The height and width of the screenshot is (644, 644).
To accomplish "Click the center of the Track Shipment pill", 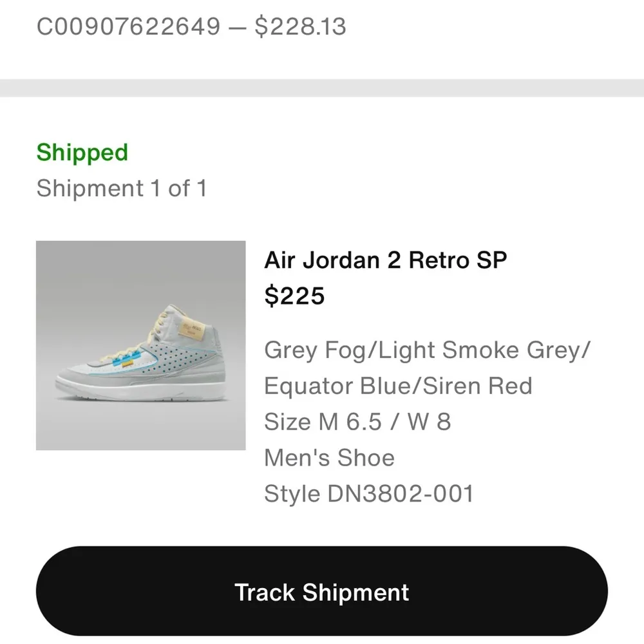I will tap(322, 592).
